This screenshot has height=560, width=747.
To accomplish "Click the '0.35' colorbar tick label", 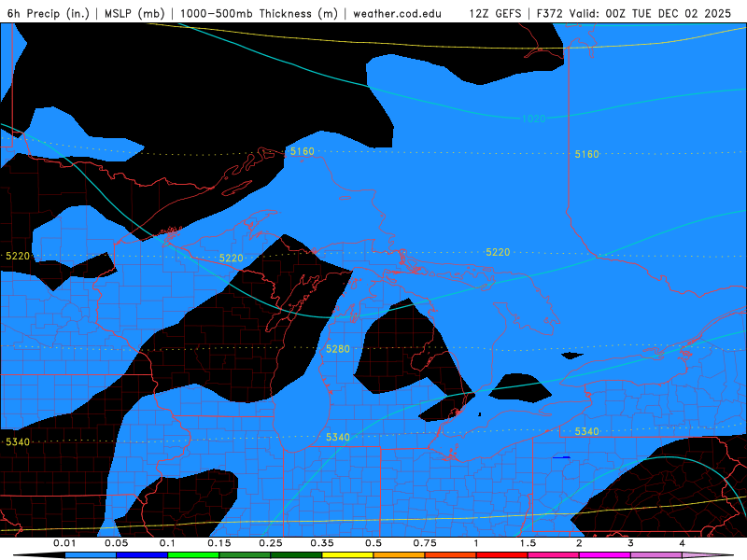I will 322,543.
